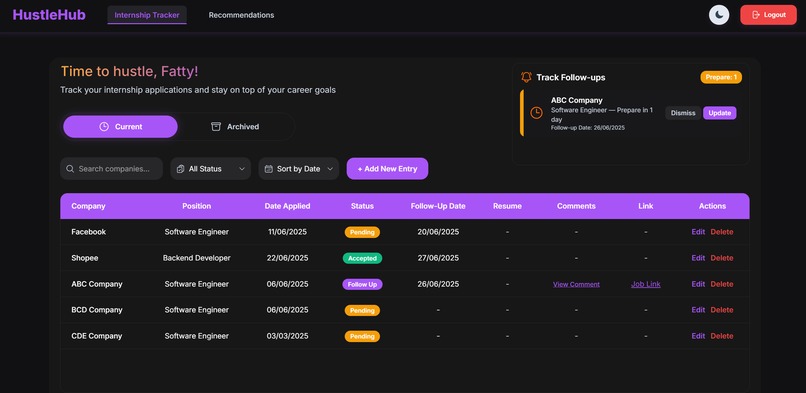The image size is (806, 393).
Task: Click + Add New Entry button
Action: [387, 169]
